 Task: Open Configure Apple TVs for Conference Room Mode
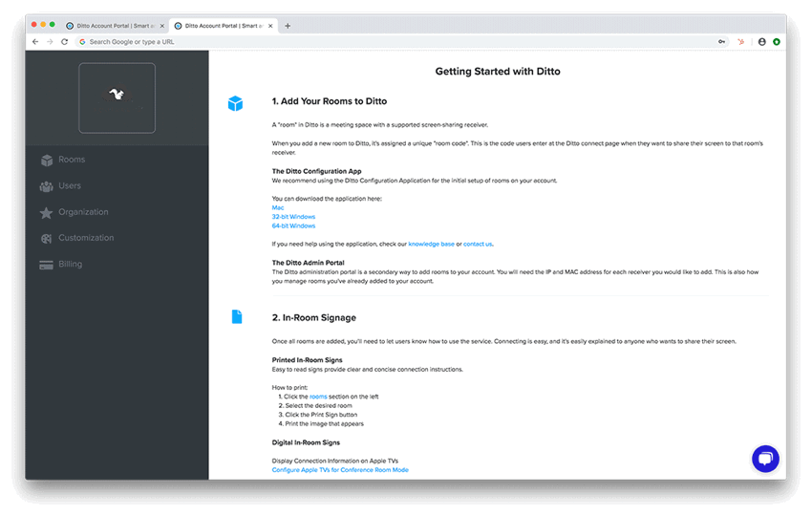[339, 470]
